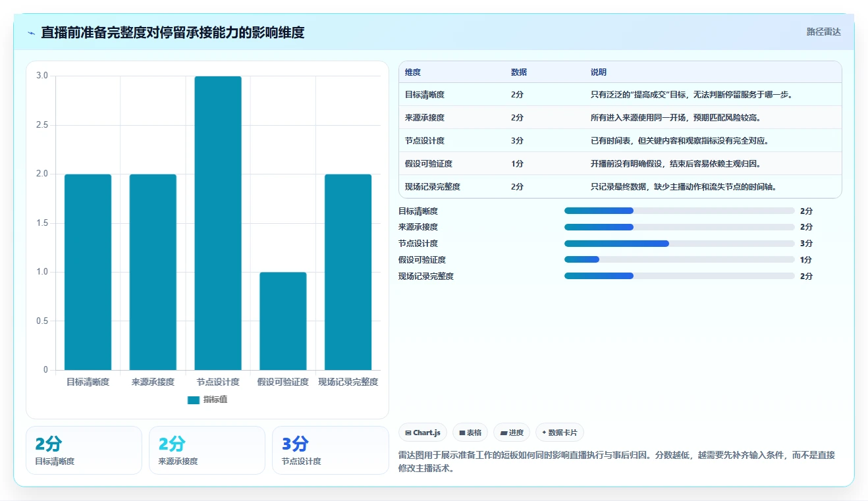Click the 数据 column header
The height and width of the screenshot is (501, 868).
coord(519,72)
